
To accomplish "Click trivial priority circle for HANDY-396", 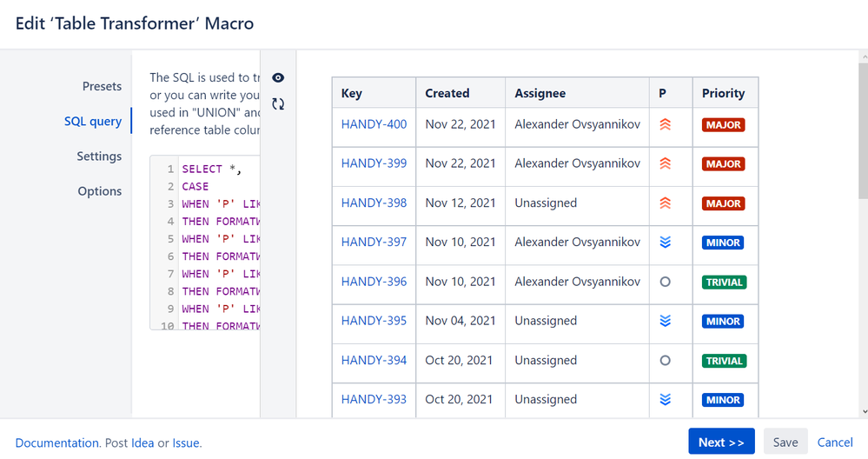I will tap(666, 282).
